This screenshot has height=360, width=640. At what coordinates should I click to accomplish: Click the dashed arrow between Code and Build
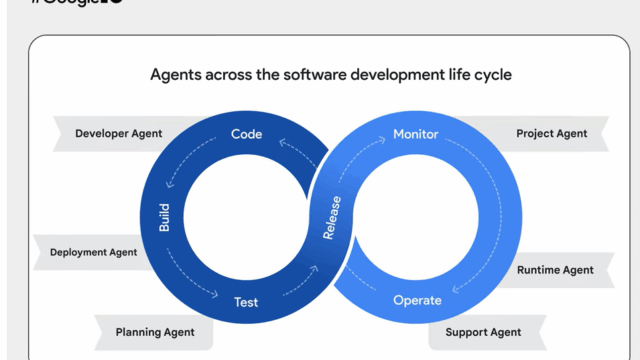coord(189,160)
